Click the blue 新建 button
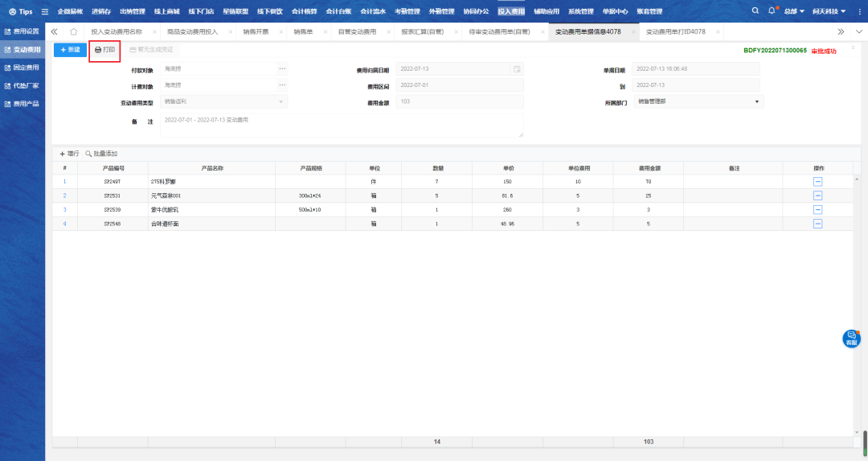Image resolution: width=868 pixels, height=461 pixels. [71, 50]
